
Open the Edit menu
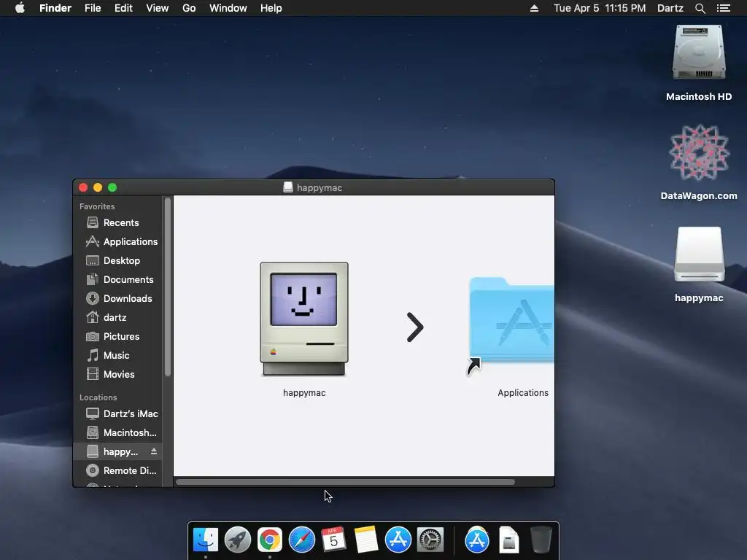click(123, 8)
